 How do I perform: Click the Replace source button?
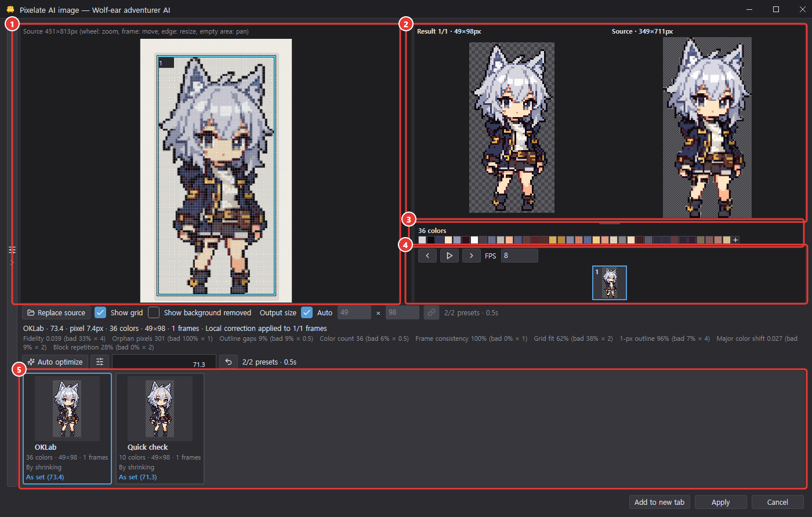[56, 313]
